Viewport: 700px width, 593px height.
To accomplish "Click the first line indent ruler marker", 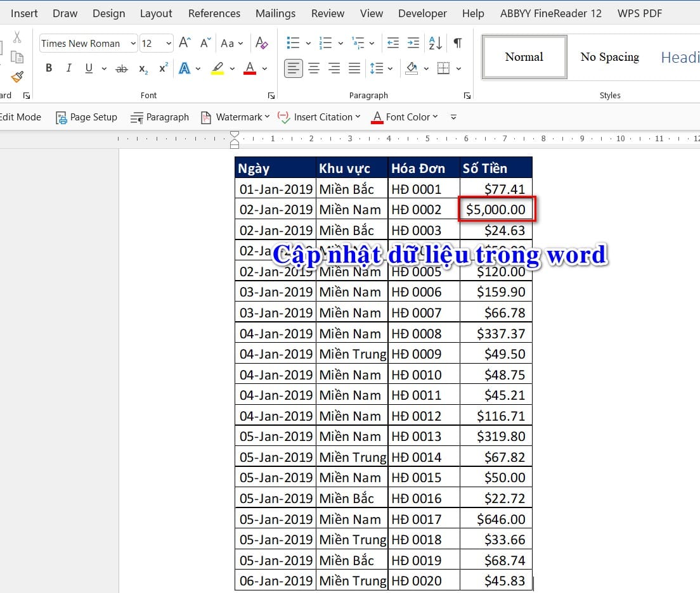I will point(235,134).
